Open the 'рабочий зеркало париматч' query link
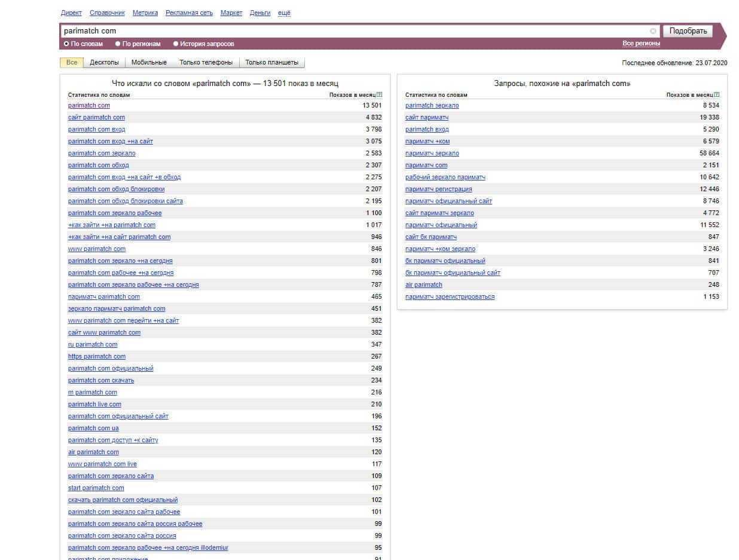 445,178
